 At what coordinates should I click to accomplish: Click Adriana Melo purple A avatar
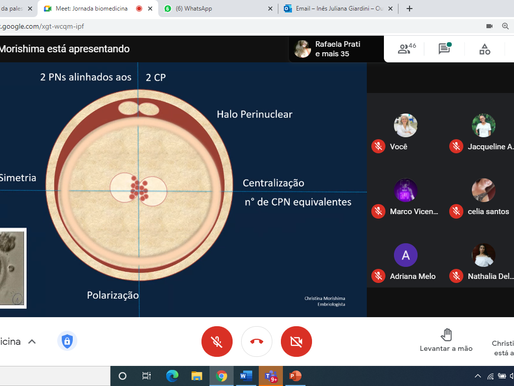pos(405,255)
